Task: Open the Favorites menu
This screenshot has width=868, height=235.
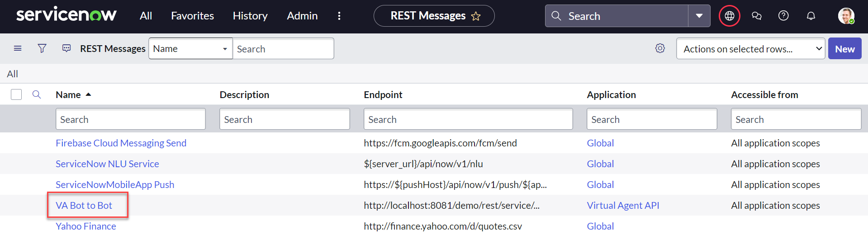Action: tap(192, 16)
